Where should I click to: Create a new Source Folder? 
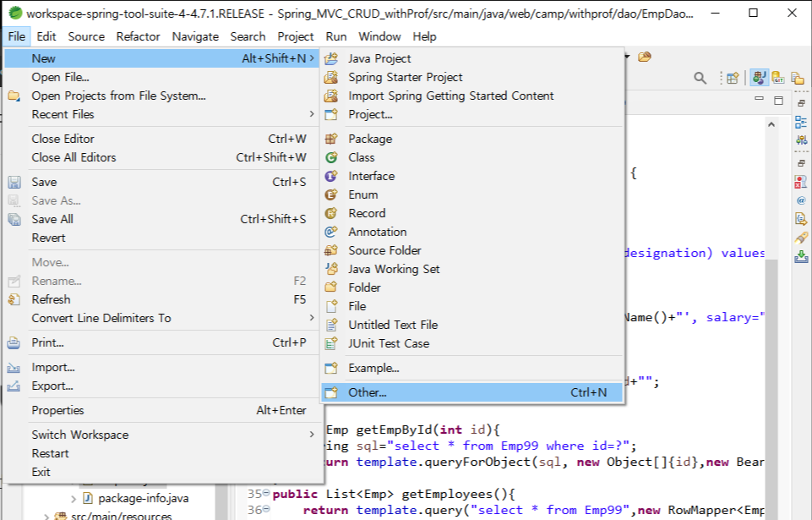click(x=471, y=250)
